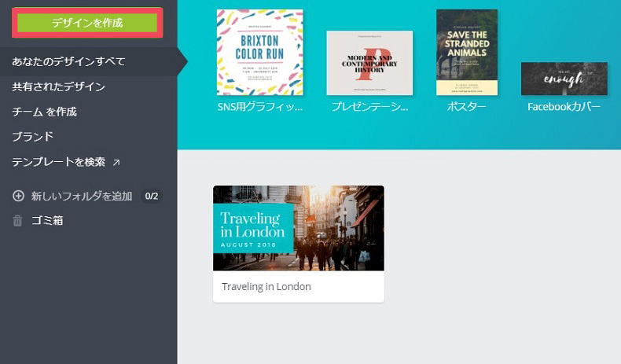The height and width of the screenshot is (364, 621).
Task: Open the Traveling in London design image
Action: pyautogui.click(x=298, y=228)
